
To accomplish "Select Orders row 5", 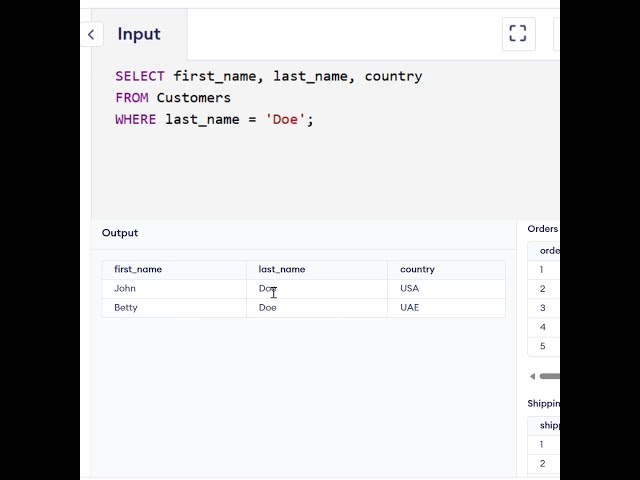I will (544, 347).
